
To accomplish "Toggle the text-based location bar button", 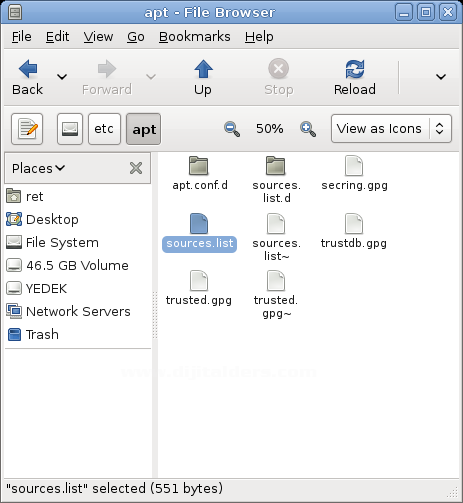I will (27, 129).
